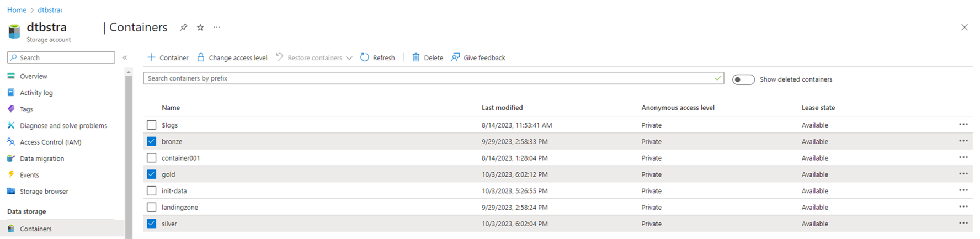Open Give feedback
The image size is (980, 239).
tap(478, 57)
